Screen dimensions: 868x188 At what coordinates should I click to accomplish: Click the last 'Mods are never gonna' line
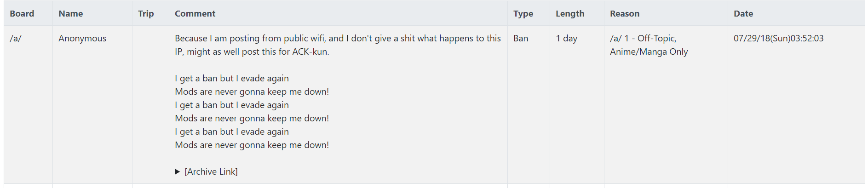click(x=252, y=145)
